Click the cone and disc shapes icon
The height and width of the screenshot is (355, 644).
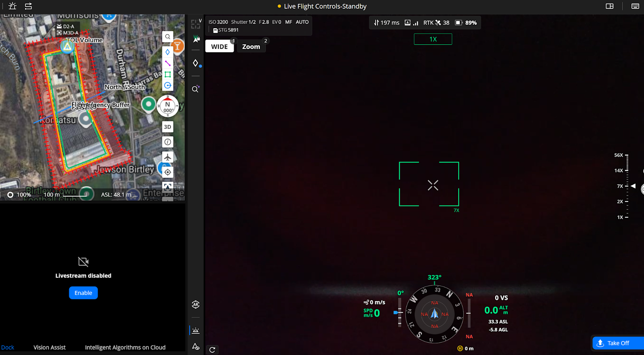[x=196, y=346]
